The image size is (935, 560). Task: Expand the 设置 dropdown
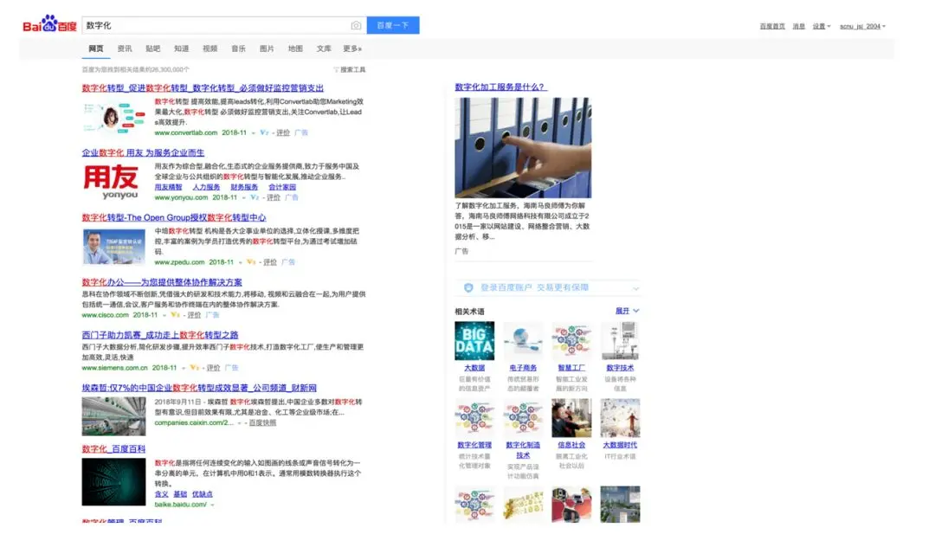point(821,26)
